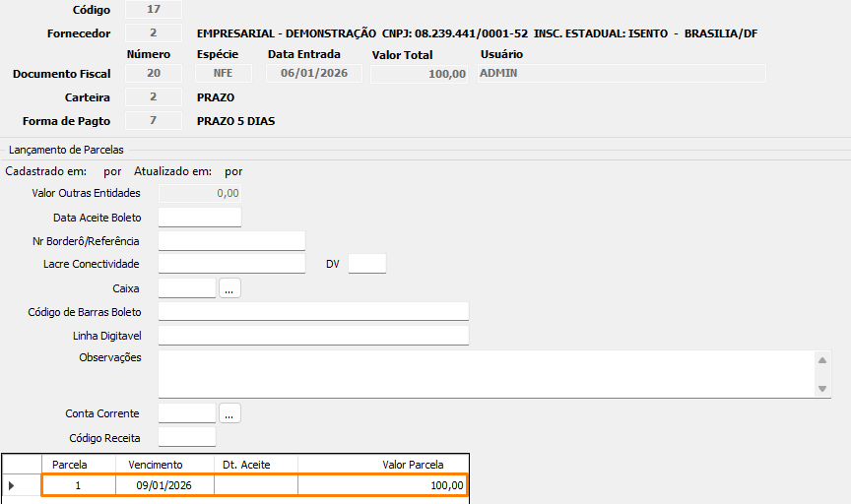
Task: Click the Conta Corrente code field
Action: coord(187,413)
